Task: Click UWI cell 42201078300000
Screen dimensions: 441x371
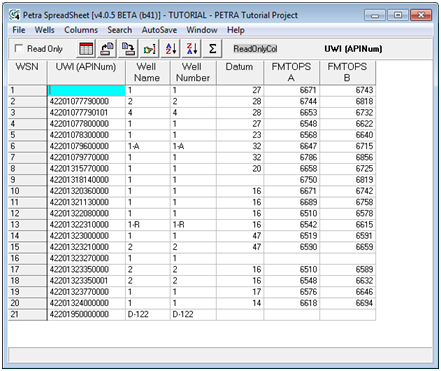Action: coord(86,135)
